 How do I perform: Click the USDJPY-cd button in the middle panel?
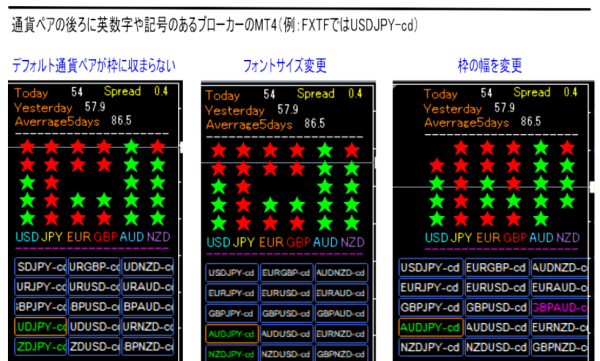pos(232,273)
